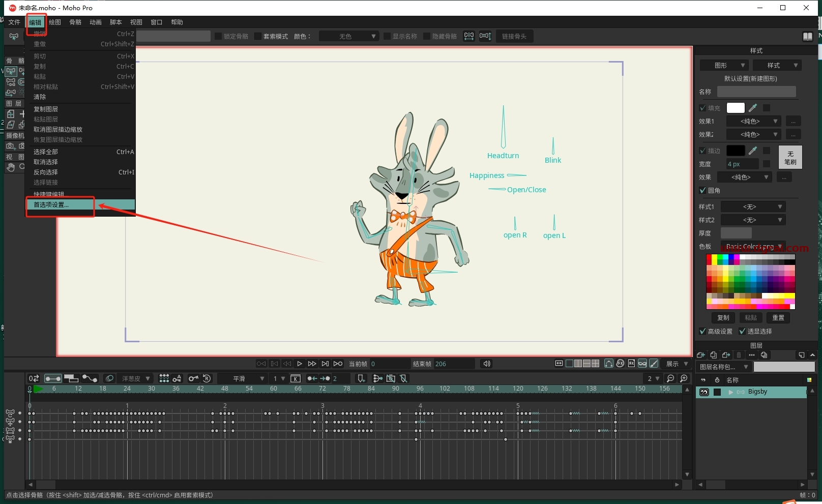The width and height of the screenshot is (822, 504).
Task: Click the delete layer trash icon
Action: coord(739,355)
